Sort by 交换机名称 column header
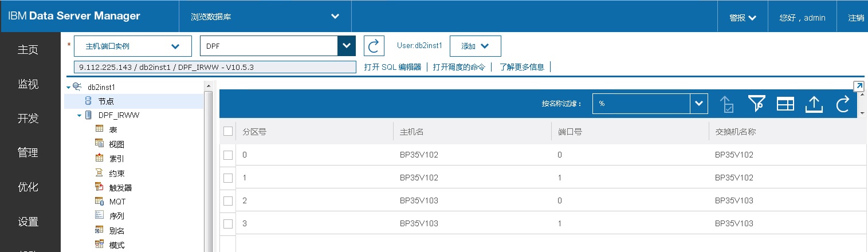 pyautogui.click(x=735, y=132)
